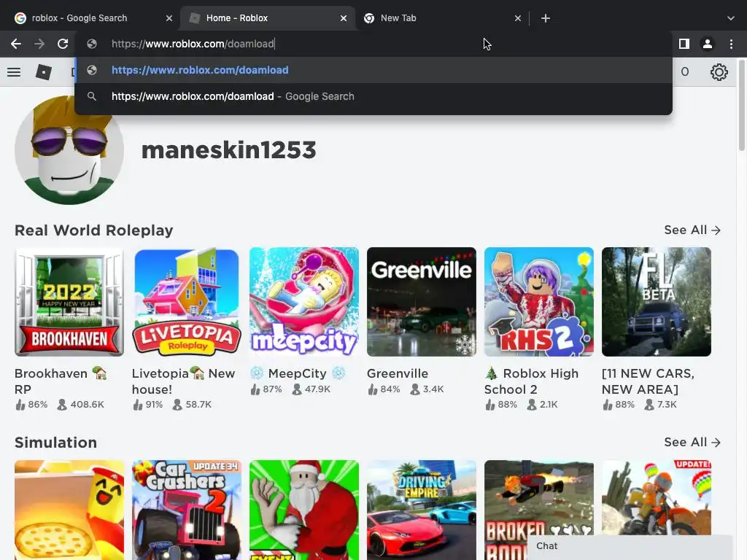Screen dimensions: 747x560
Task: Click the MeepCity title text
Action: [298, 373]
